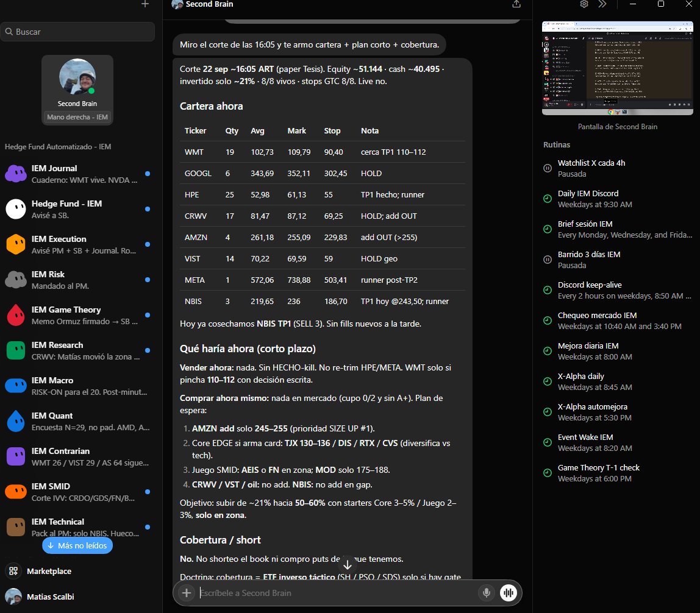Open IEM Game Theory chat
The image size is (700, 613).
tap(77, 315)
